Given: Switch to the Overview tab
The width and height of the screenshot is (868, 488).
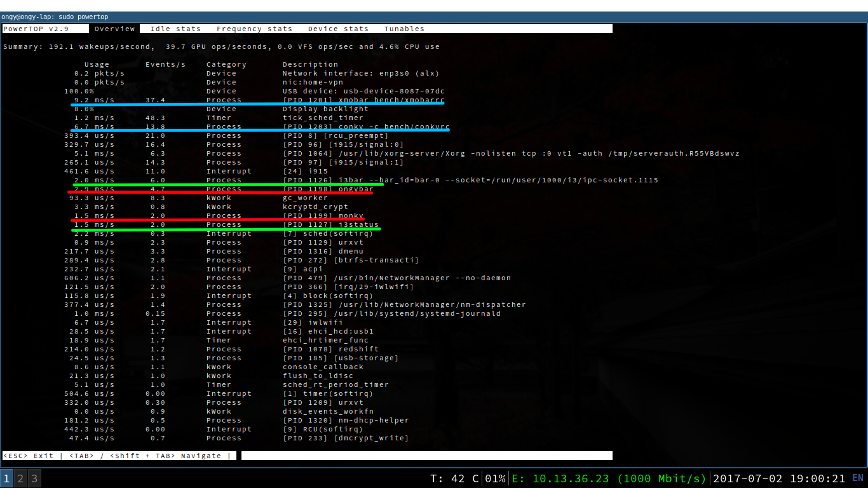Looking at the screenshot, I should [114, 29].
